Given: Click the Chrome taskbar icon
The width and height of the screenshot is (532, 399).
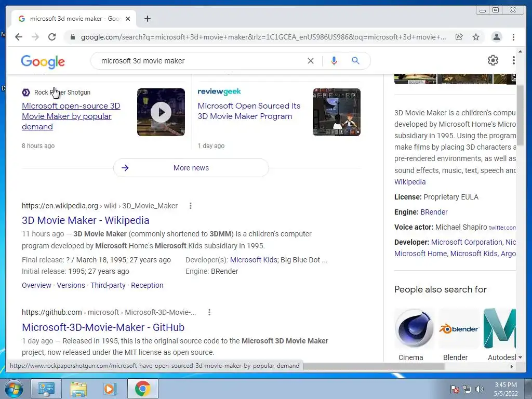Looking at the screenshot, I should (x=142, y=389).
